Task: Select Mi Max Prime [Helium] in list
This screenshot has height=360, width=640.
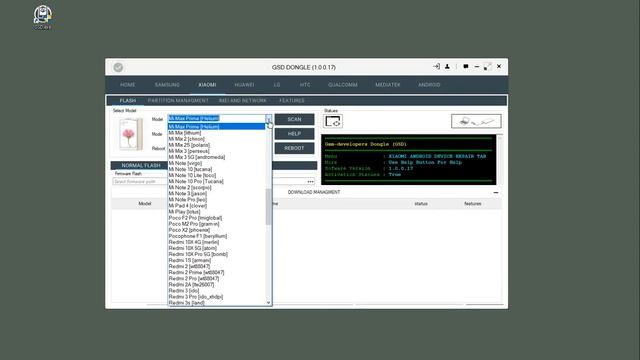Action: 216,127
